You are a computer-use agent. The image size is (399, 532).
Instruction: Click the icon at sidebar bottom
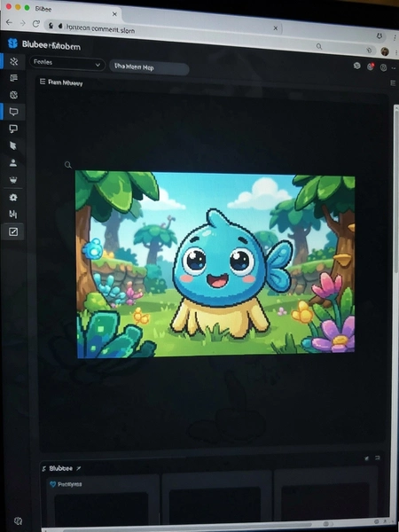18,520
